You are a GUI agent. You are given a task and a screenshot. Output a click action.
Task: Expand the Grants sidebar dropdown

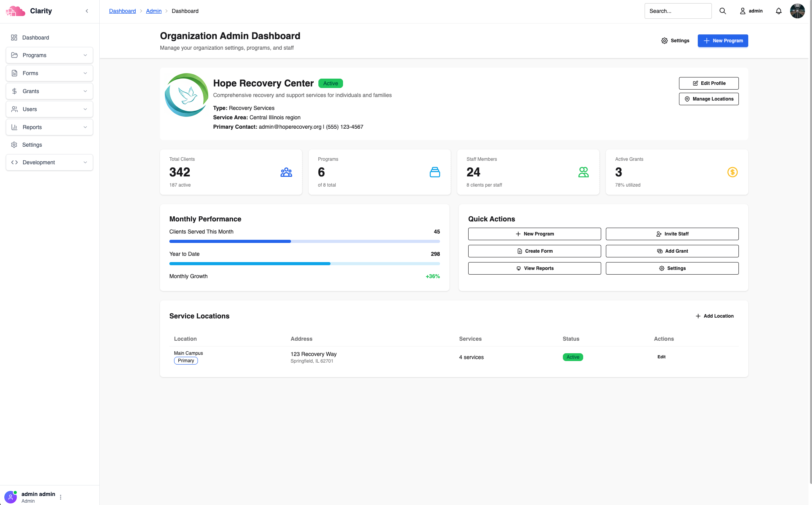49,91
